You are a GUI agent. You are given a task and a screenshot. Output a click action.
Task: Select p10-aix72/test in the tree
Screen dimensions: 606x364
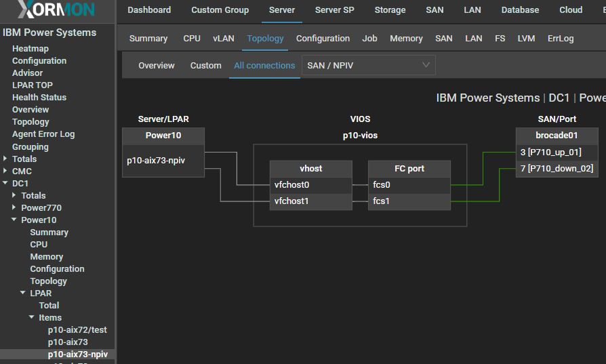tap(77, 329)
